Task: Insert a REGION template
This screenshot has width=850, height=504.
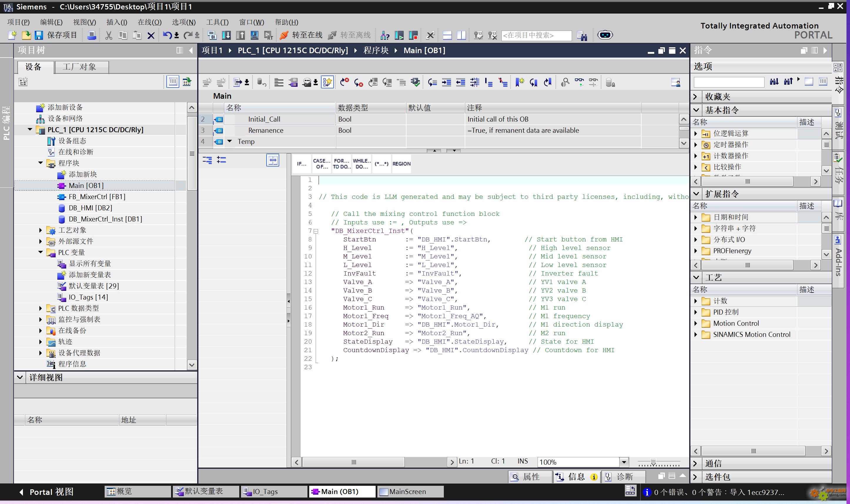Action: (401, 164)
